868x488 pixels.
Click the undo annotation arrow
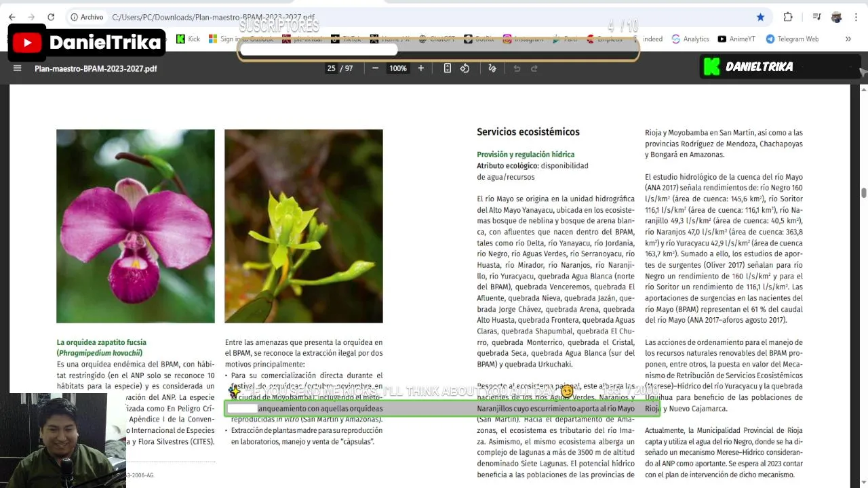coord(517,68)
